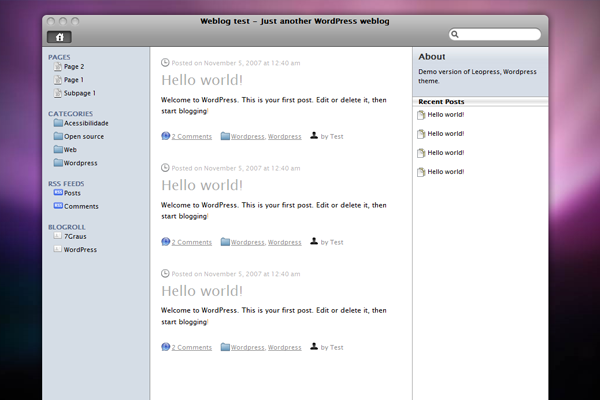Viewport: 600px width, 400px height.
Task: Click the page icon beside Page 2
Action: pos(58,67)
